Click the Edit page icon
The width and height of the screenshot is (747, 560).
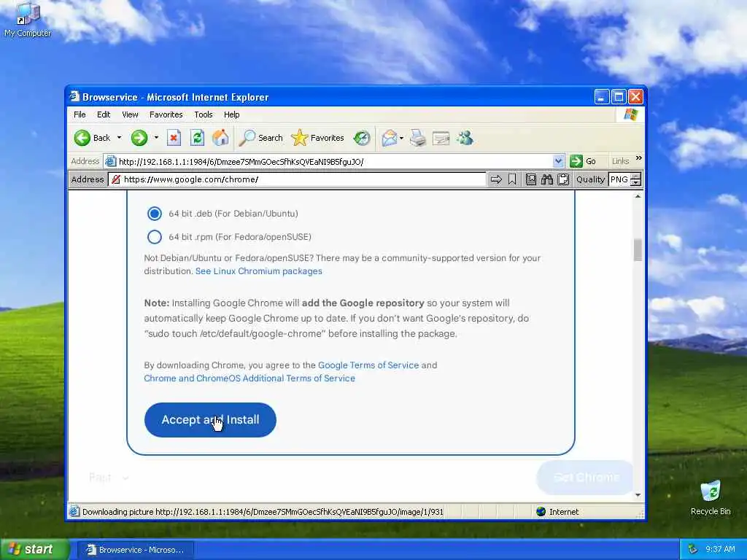[x=441, y=138]
